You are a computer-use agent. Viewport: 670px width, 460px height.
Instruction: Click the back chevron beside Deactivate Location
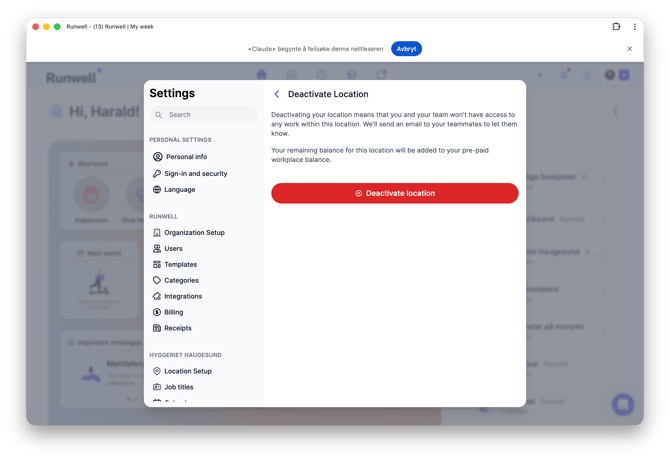click(276, 94)
